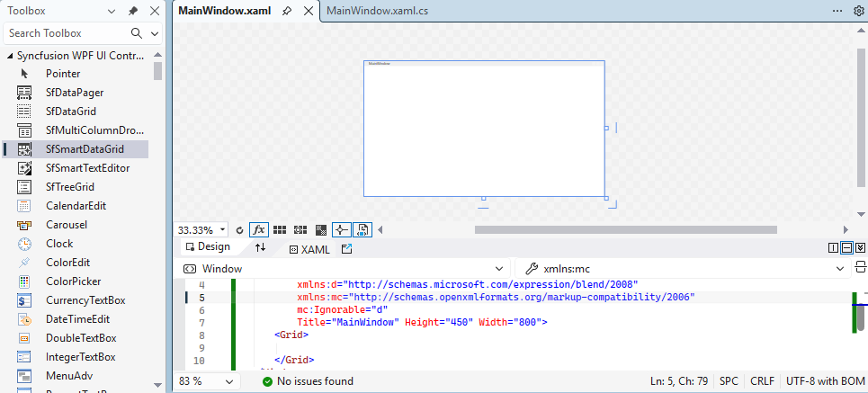Click the Ln: 5, Ch: 79 position
The image size is (868, 393).
(x=679, y=381)
